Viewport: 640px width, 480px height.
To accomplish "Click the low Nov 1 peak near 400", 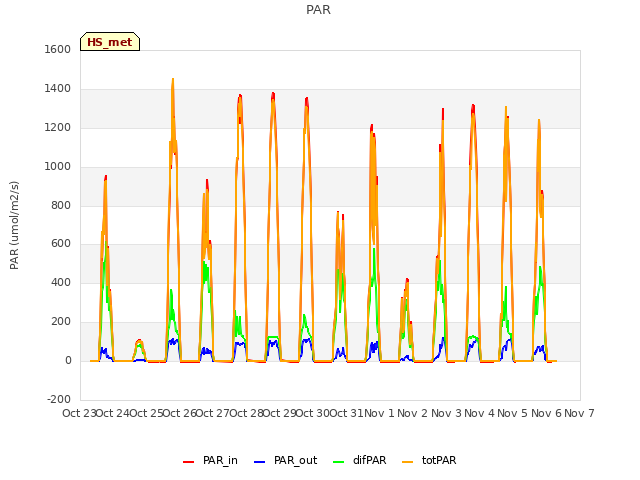I will click(407, 281).
